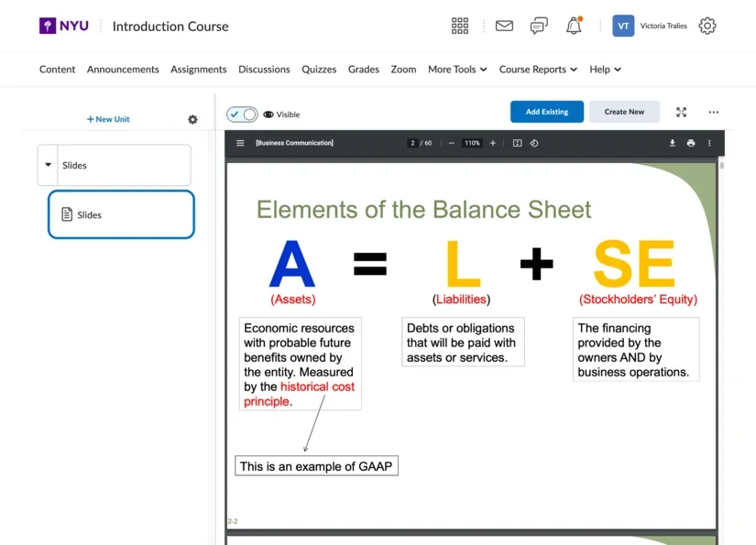
Task: Print the slides document
Action: pyautogui.click(x=691, y=143)
